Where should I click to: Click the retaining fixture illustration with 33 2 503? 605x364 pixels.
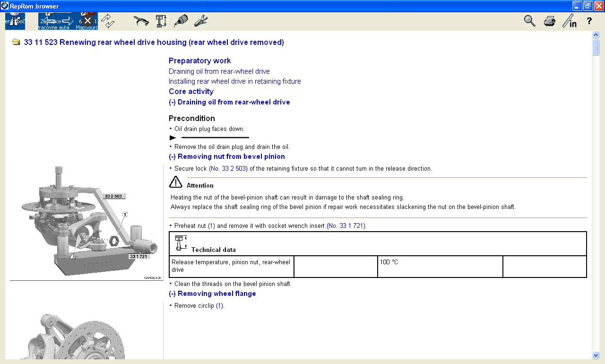(x=86, y=221)
